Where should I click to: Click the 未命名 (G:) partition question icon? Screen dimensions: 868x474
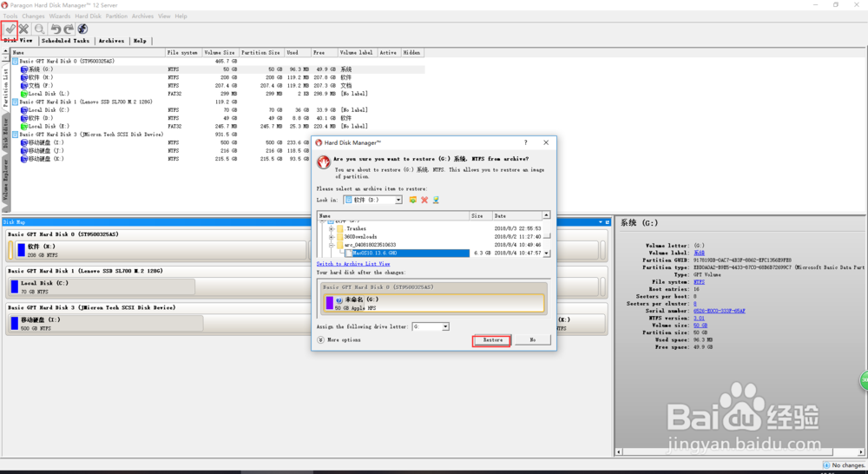339,300
